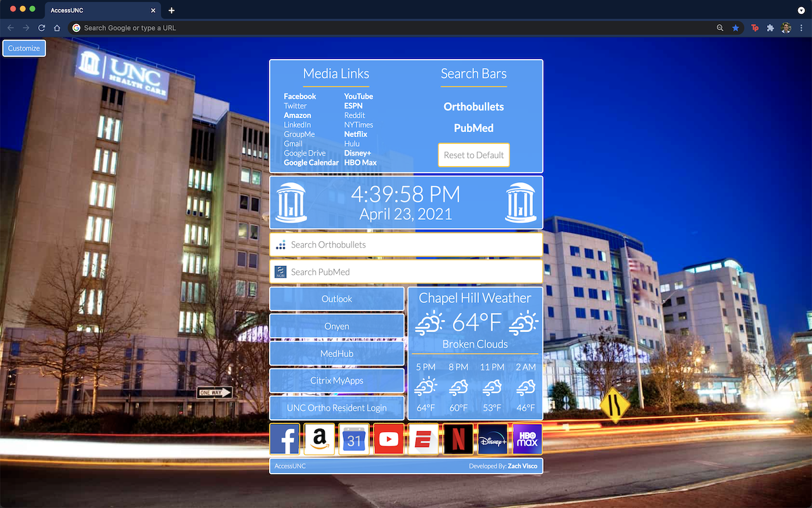The image size is (812, 508).
Task: Toggle Hulu in Media Links
Action: click(352, 144)
